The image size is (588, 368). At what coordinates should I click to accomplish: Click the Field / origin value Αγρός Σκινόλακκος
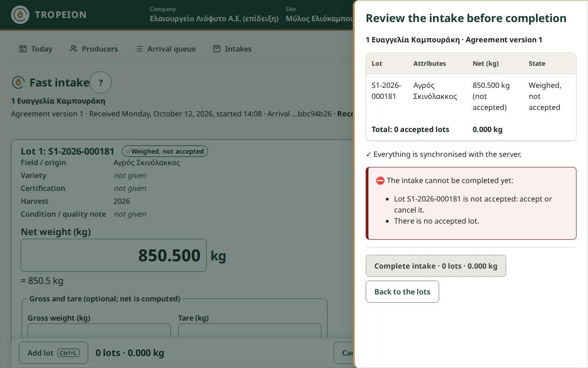[x=147, y=162]
